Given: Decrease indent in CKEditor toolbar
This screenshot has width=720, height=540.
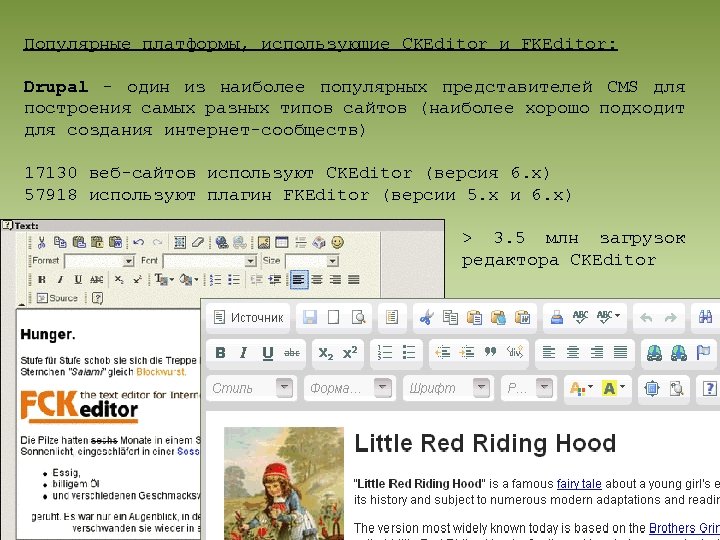Looking at the screenshot, I should click(443, 352).
